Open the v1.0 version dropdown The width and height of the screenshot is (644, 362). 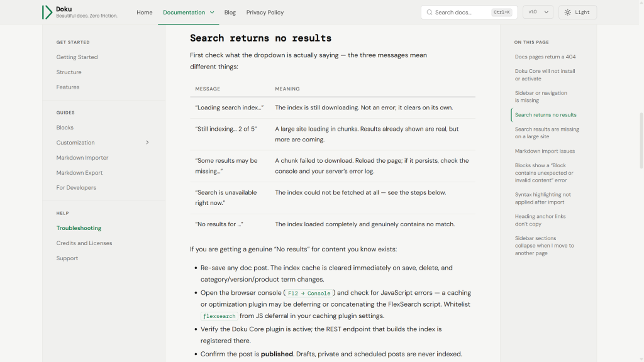click(x=538, y=13)
